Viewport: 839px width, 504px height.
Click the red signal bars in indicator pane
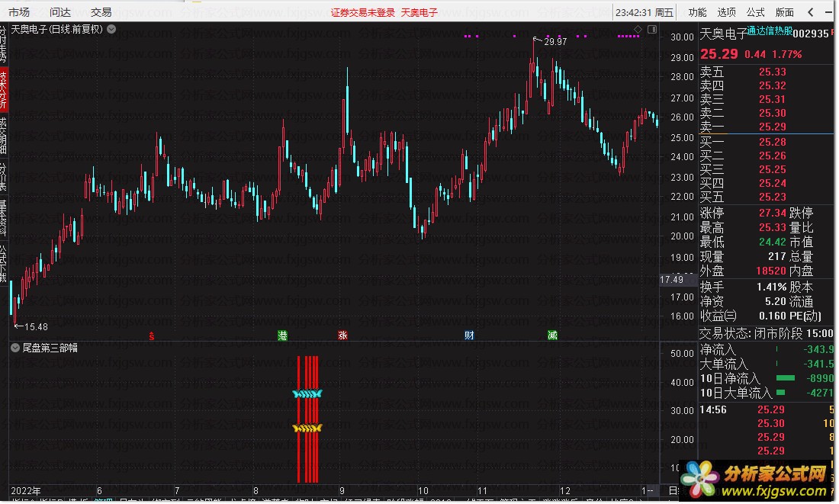point(307,419)
